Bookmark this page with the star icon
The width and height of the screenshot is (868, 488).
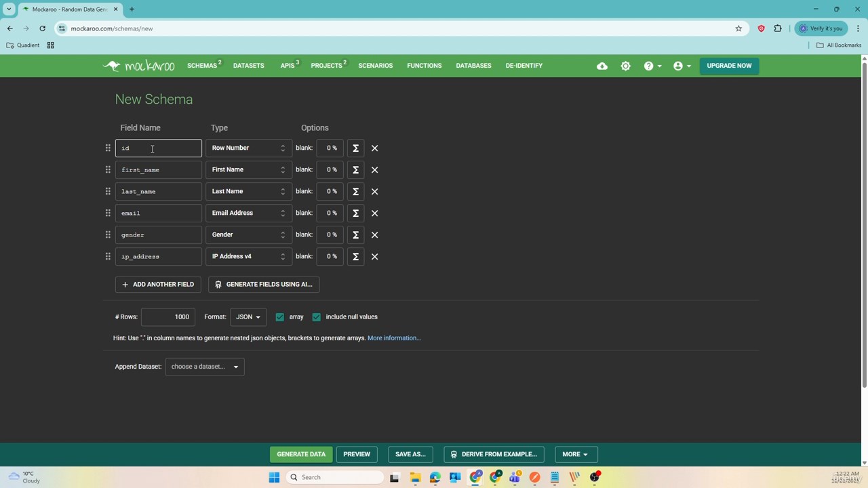[x=738, y=28]
